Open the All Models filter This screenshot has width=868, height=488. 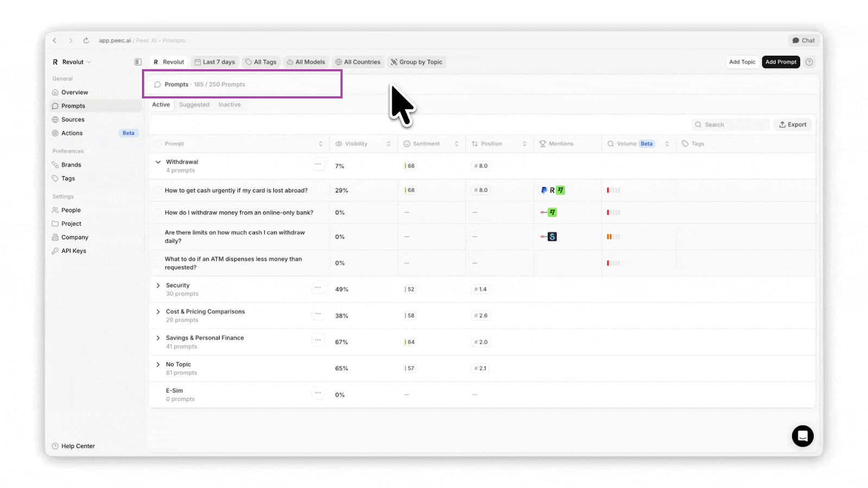(x=306, y=62)
